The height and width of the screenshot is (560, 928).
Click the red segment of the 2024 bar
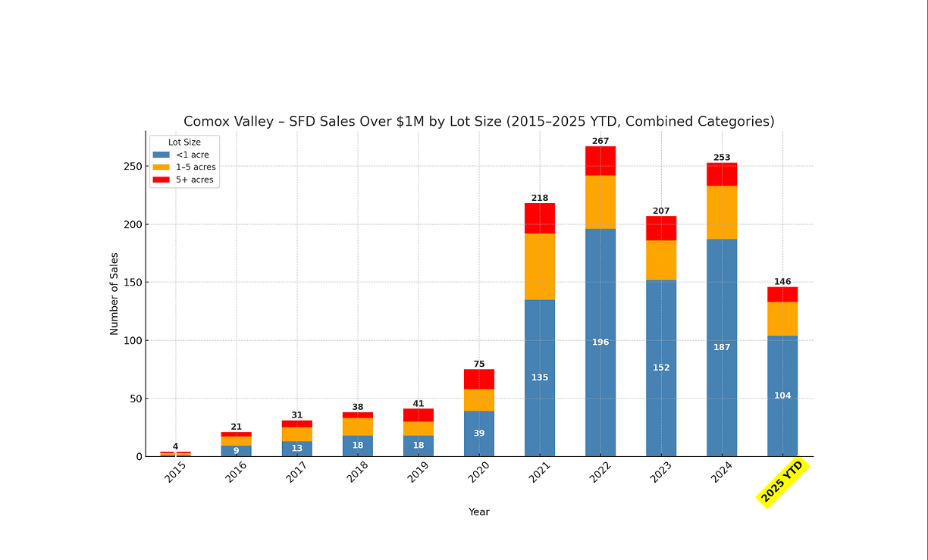coord(722,174)
